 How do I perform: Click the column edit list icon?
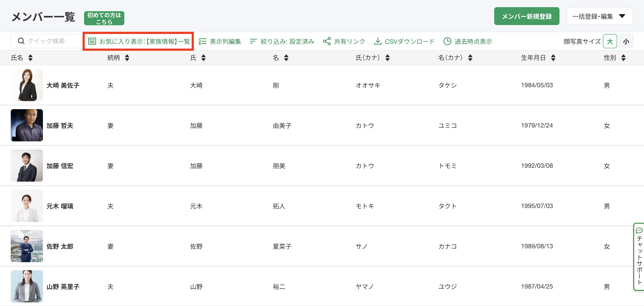coord(202,41)
